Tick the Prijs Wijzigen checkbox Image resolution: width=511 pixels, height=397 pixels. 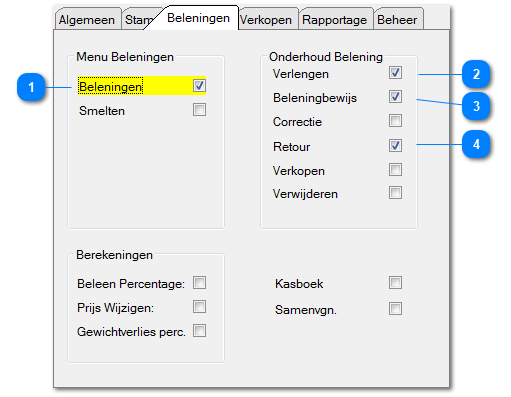[199, 307]
